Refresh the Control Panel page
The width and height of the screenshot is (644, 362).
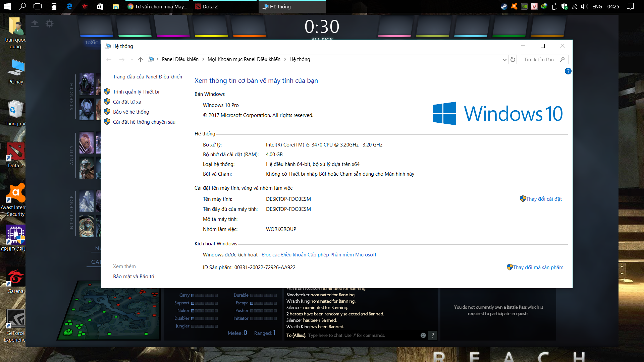pos(513,59)
